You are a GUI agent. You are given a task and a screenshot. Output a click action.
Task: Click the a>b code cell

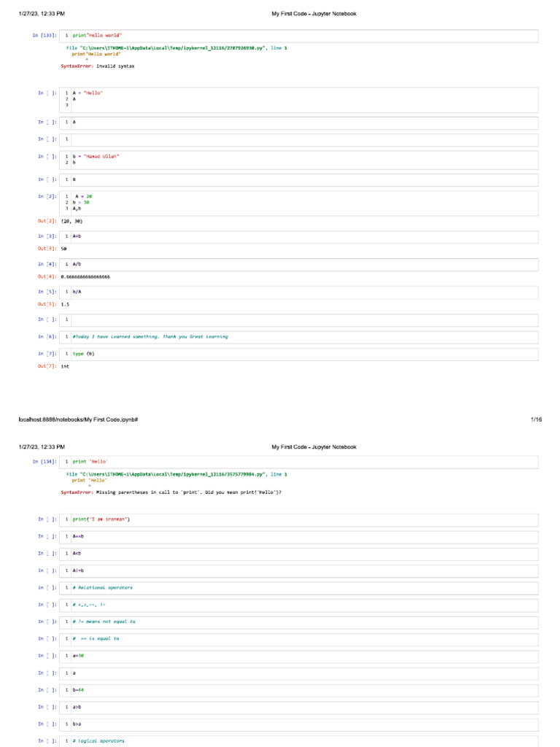coord(298,708)
